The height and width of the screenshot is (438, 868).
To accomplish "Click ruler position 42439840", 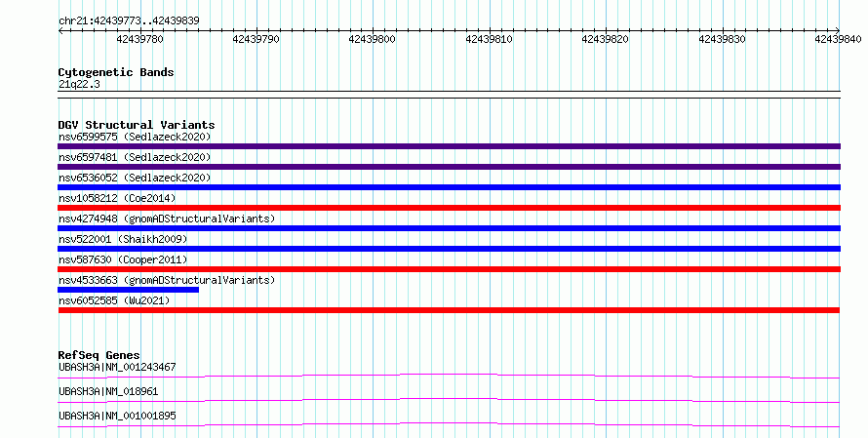I will 838,39.
